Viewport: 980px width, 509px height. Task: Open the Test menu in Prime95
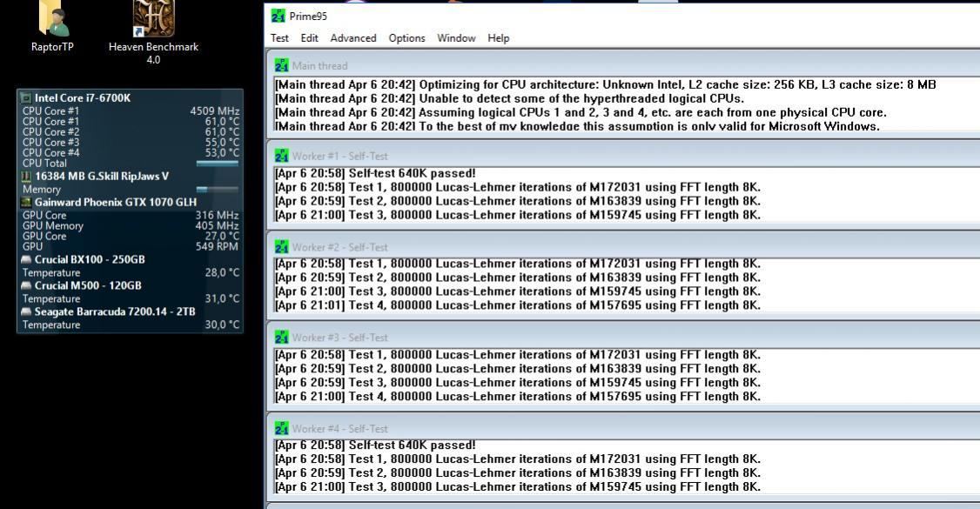279,38
